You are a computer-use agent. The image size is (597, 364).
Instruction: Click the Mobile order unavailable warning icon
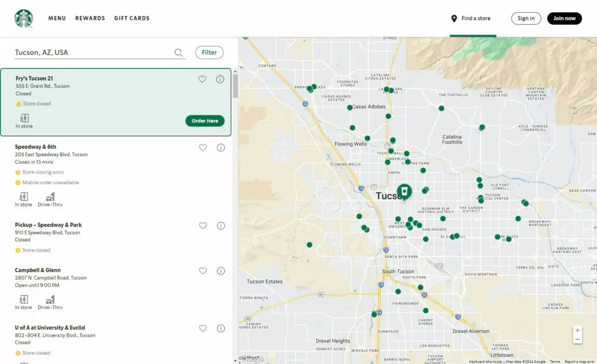pyautogui.click(x=17, y=182)
